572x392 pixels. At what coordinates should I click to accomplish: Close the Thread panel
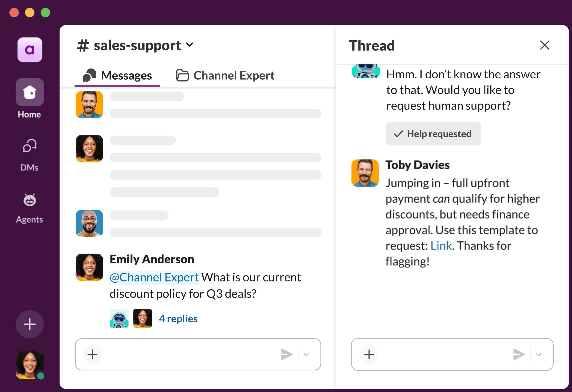544,45
